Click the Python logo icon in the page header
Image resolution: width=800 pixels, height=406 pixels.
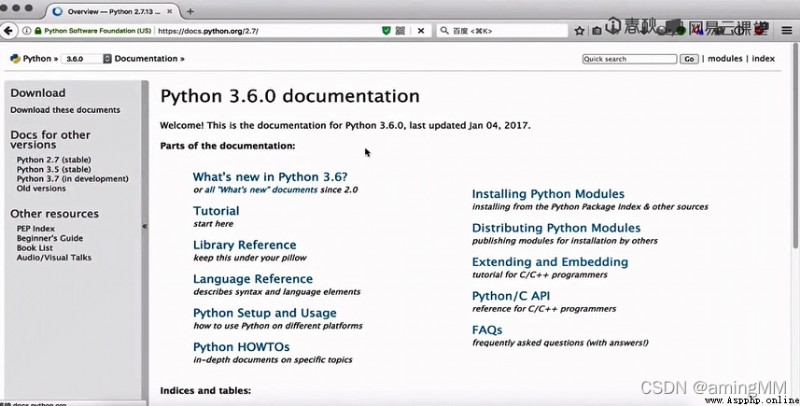pyautogui.click(x=15, y=59)
